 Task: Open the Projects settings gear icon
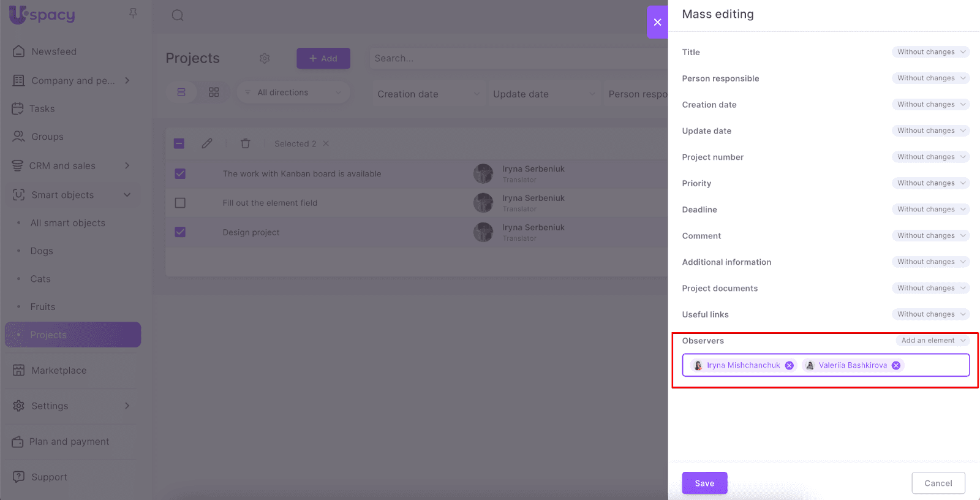[265, 58]
